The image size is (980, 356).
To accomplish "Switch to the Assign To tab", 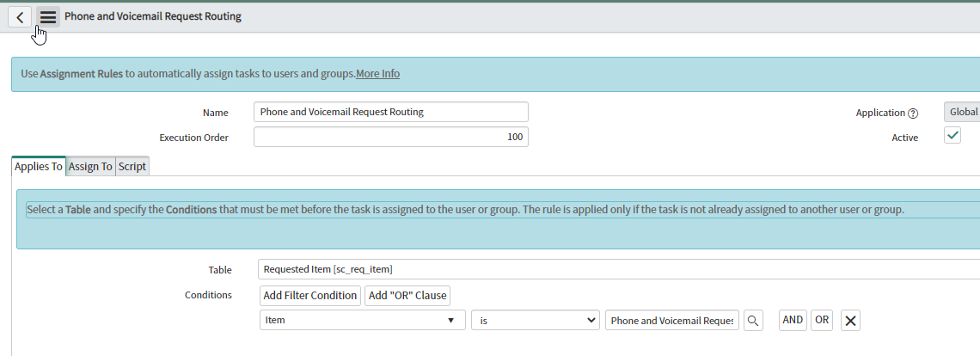I will click(x=90, y=167).
